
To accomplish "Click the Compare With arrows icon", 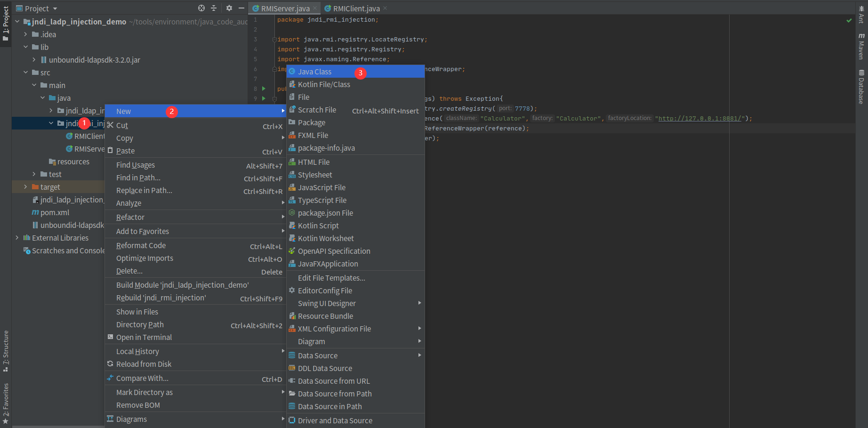I will [110, 378].
